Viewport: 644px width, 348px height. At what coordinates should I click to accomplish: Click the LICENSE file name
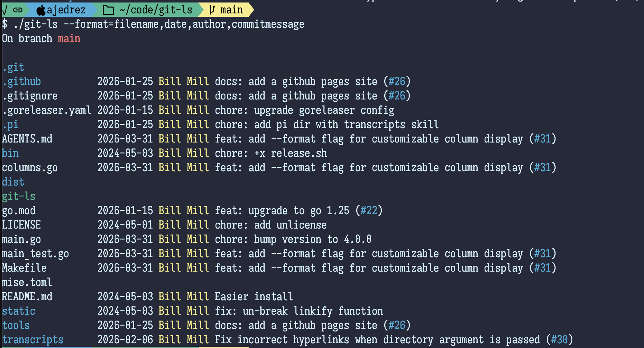[x=21, y=225]
